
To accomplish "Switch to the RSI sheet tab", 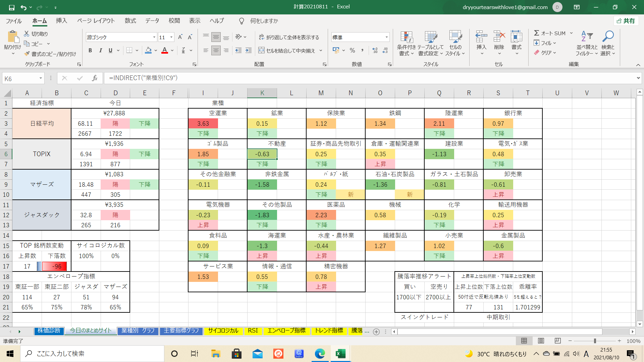I will tap(253, 331).
